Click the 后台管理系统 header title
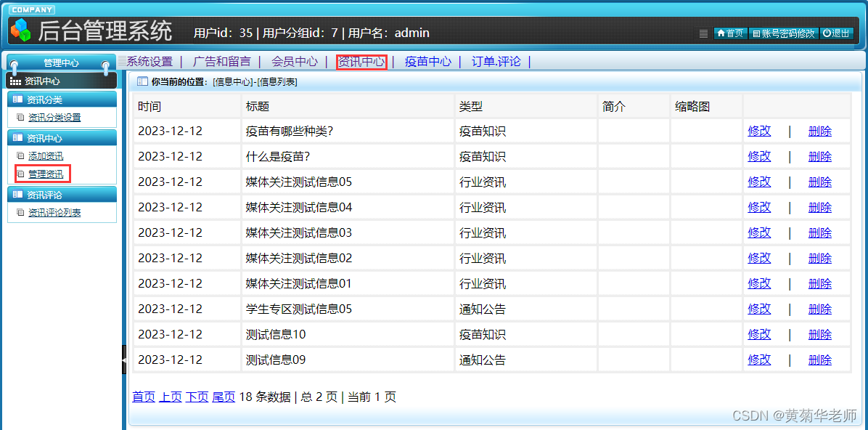The width and height of the screenshot is (868, 430). (x=105, y=31)
